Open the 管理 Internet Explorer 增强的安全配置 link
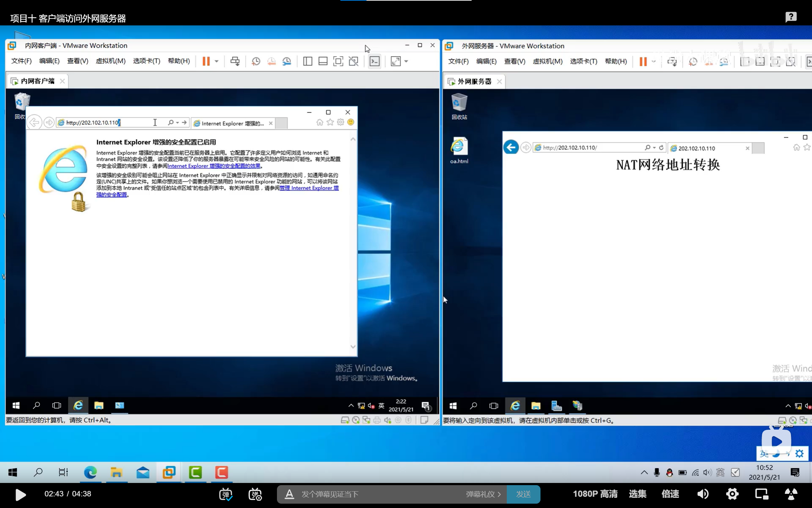Image resolution: width=812 pixels, height=508 pixels. [308, 188]
